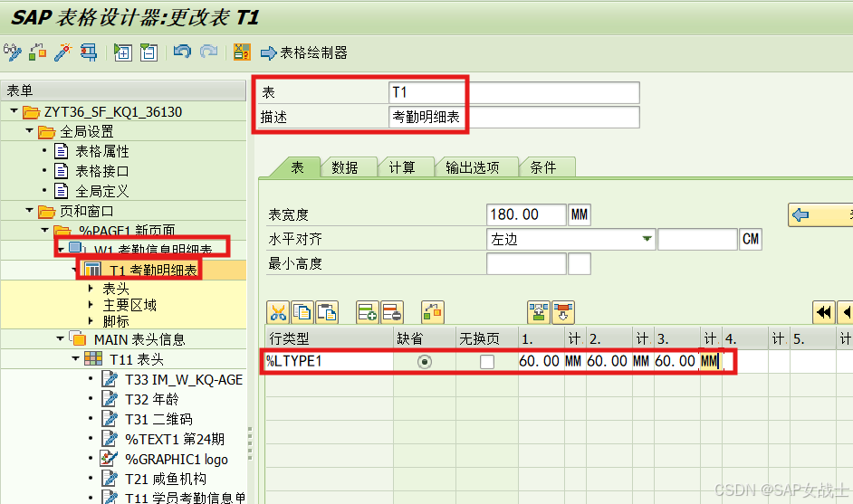Click the CM unit field of 水平对齐
The width and height of the screenshot is (853, 504).
(750, 239)
